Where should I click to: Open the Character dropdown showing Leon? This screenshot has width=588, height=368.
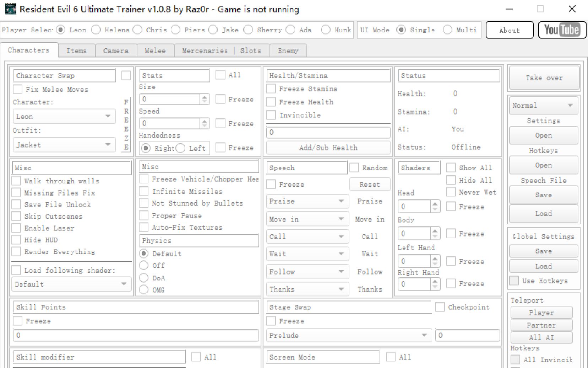[64, 117]
